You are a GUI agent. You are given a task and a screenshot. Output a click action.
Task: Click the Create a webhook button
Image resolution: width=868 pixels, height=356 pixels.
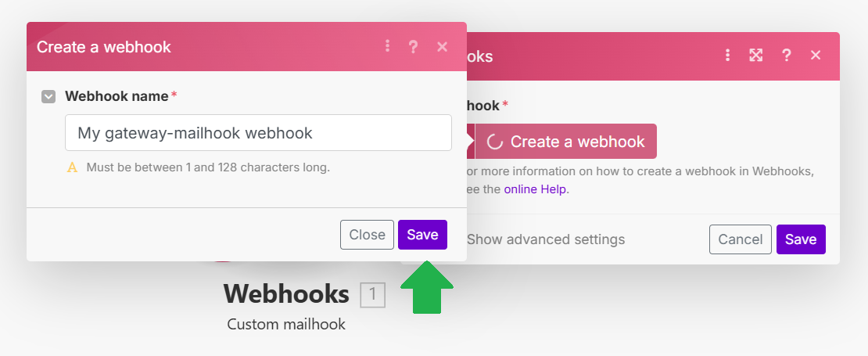565,141
